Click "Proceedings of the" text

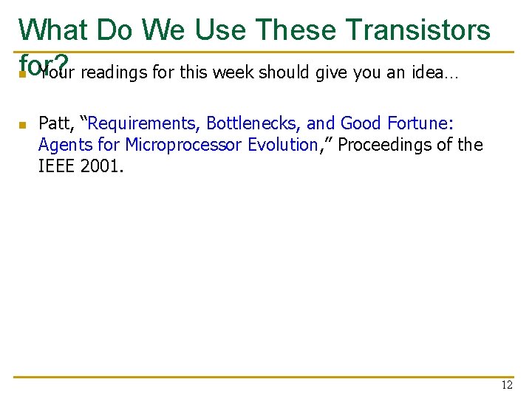pos(411,145)
